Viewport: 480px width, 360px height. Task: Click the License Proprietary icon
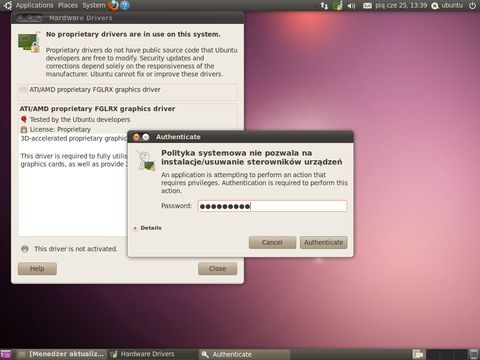(x=24, y=130)
